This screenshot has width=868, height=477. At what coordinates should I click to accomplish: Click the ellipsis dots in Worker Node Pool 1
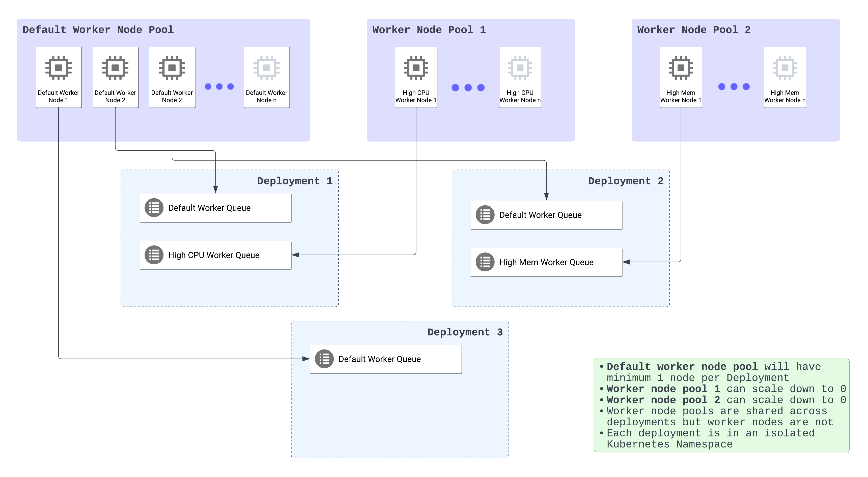[467, 87]
